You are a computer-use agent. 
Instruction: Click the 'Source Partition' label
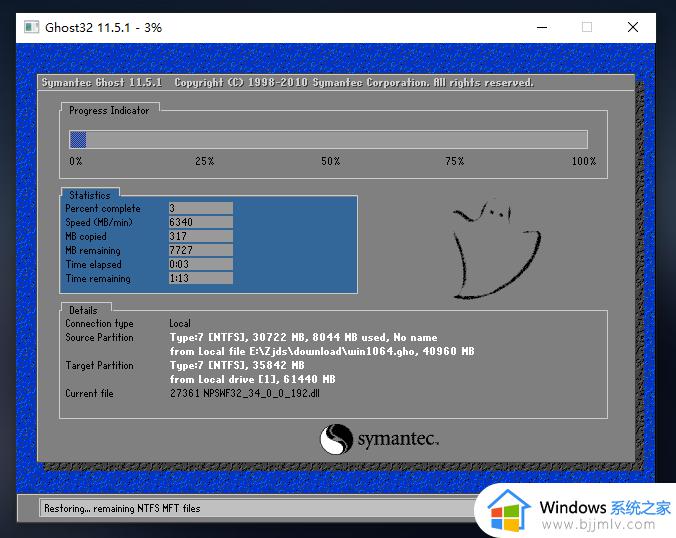(x=99, y=337)
